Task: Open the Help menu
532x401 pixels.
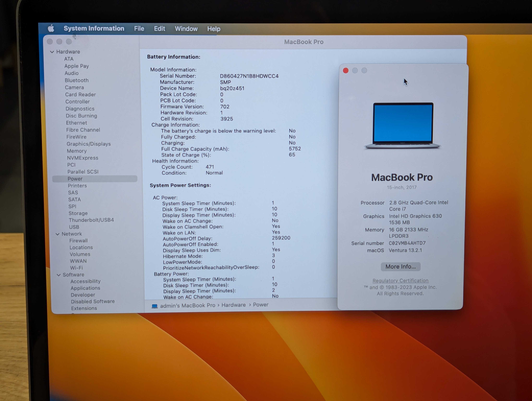Action: pyautogui.click(x=214, y=29)
